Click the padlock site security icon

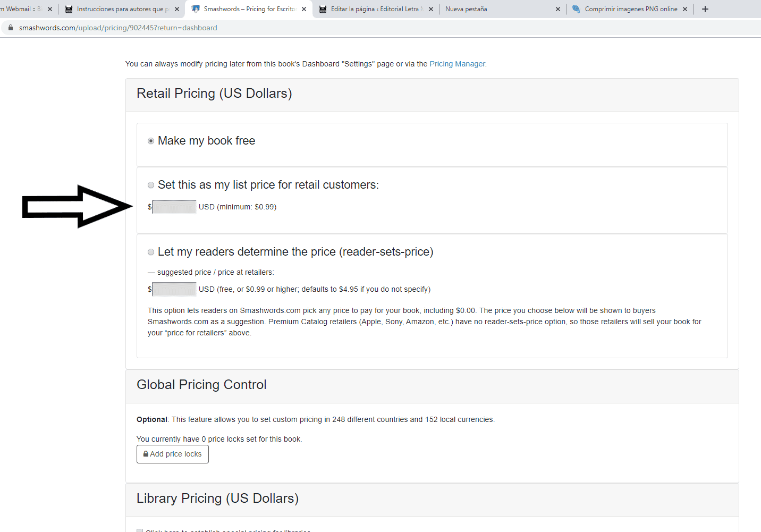click(x=10, y=28)
